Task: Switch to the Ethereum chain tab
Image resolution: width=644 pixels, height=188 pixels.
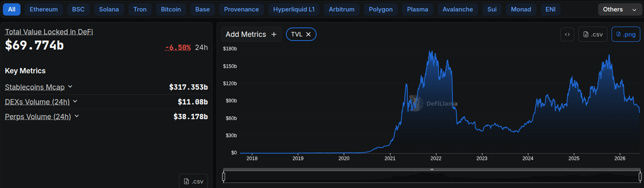Action: [x=43, y=9]
